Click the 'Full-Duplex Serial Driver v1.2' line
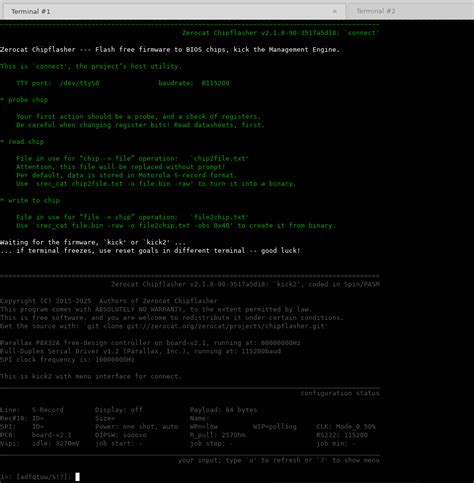The width and height of the screenshot is (474, 483). [x=140, y=351]
